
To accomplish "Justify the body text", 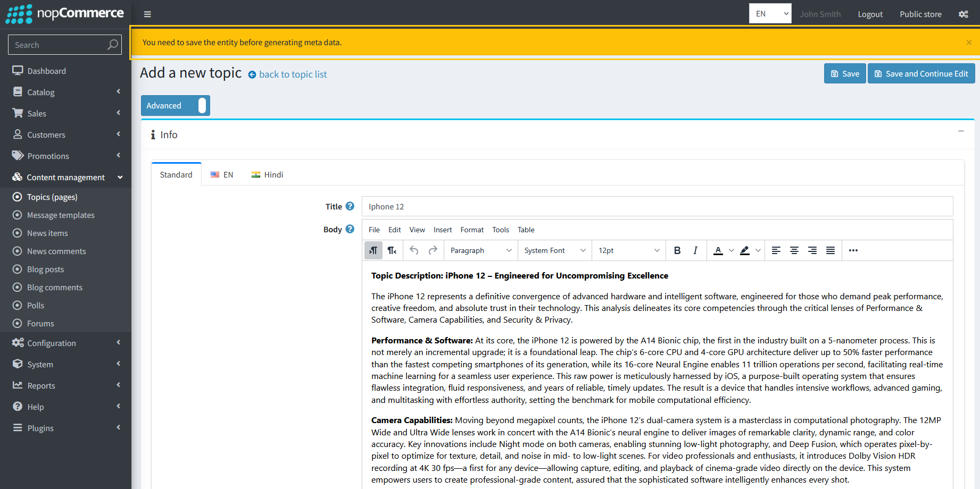I will 830,250.
